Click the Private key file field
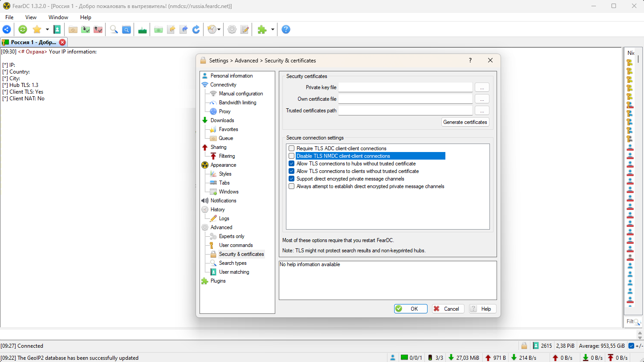This screenshot has height=362, width=644. click(405, 87)
